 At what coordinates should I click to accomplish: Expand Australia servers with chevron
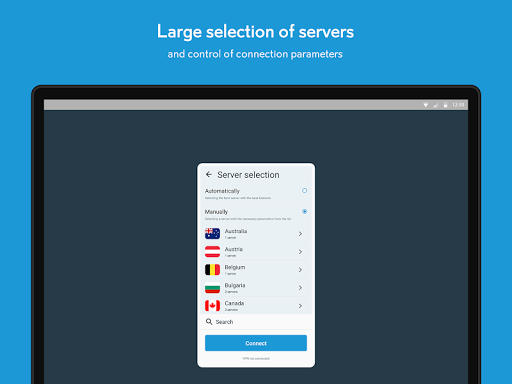(x=300, y=234)
